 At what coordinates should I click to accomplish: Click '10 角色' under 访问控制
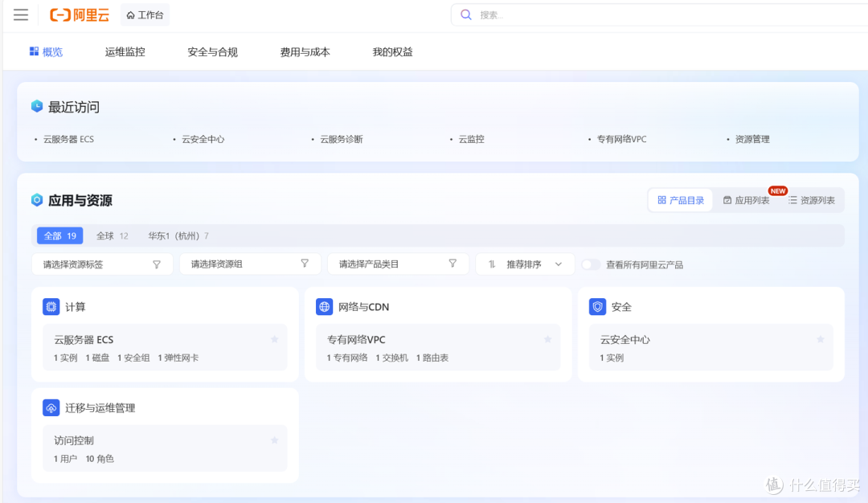pyautogui.click(x=100, y=459)
